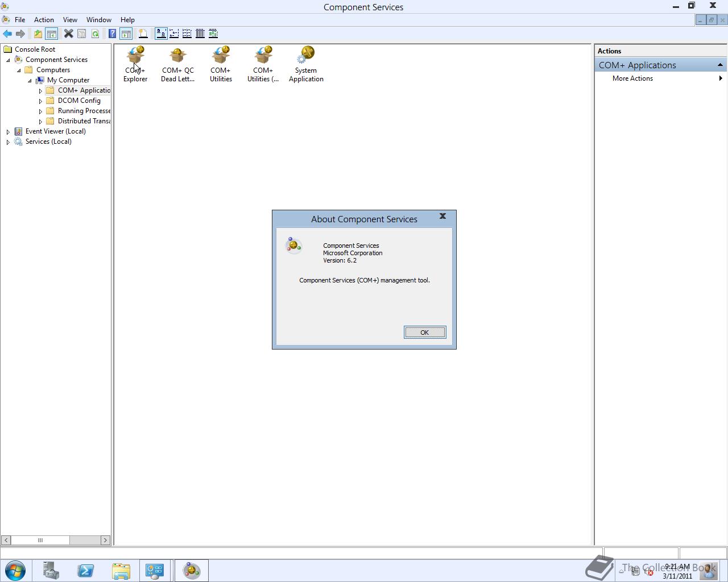Click the network tray icon
Viewport: 728px width, 582px height.
click(635, 571)
